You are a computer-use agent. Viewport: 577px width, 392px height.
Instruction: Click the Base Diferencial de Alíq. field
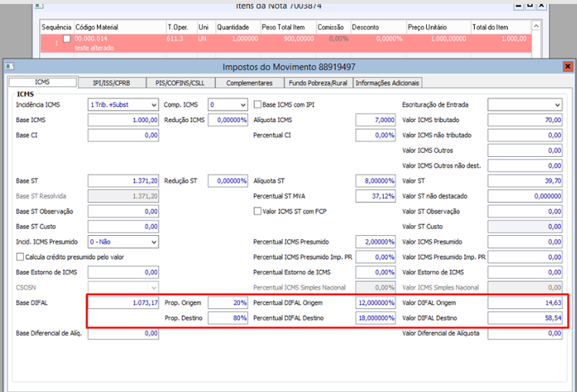[x=123, y=334]
